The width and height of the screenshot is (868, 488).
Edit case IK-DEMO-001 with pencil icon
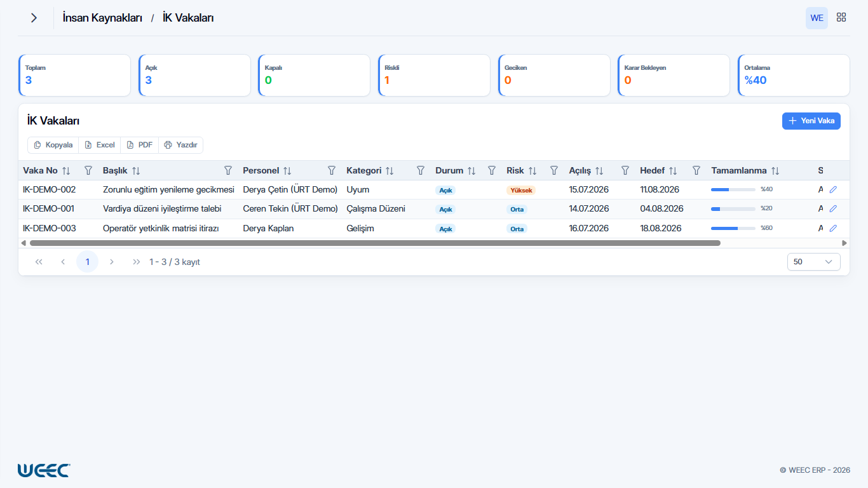coord(833,208)
